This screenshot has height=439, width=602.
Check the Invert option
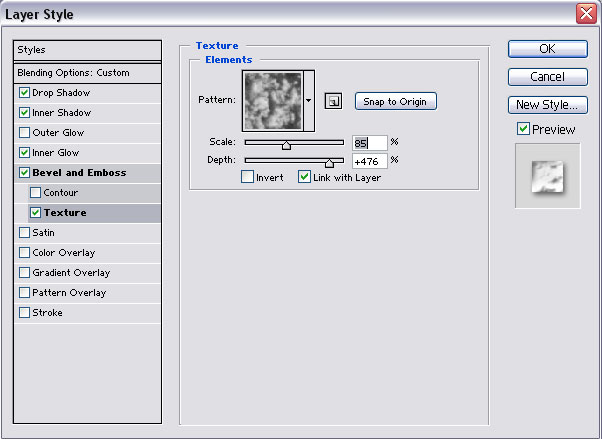pyautogui.click(x=247, y=177)
